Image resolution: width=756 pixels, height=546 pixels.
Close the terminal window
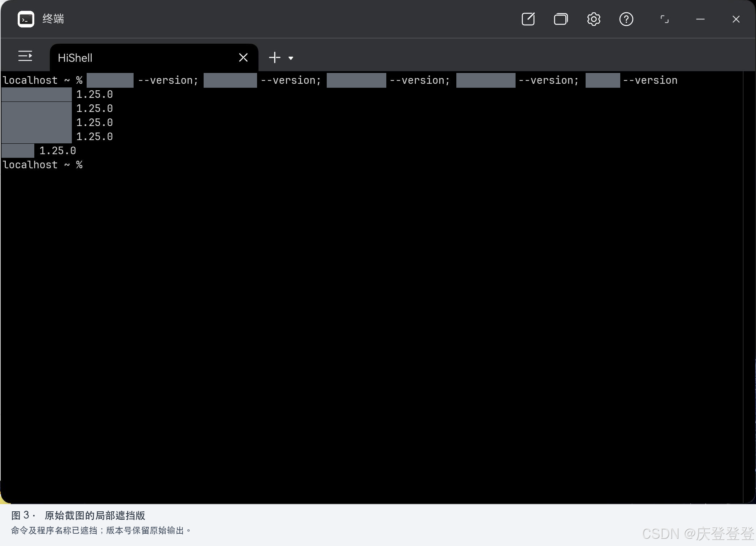[736, 19]
